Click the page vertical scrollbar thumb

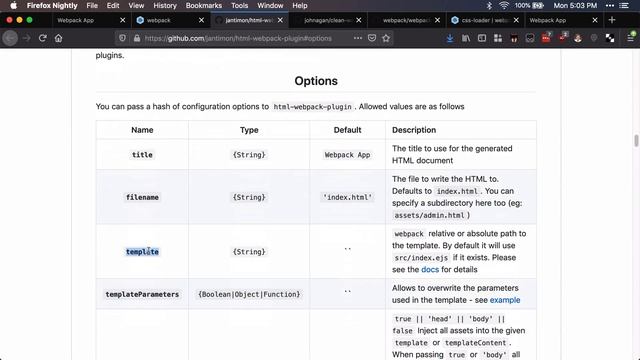pyautogui.click(x=636, y=141)
